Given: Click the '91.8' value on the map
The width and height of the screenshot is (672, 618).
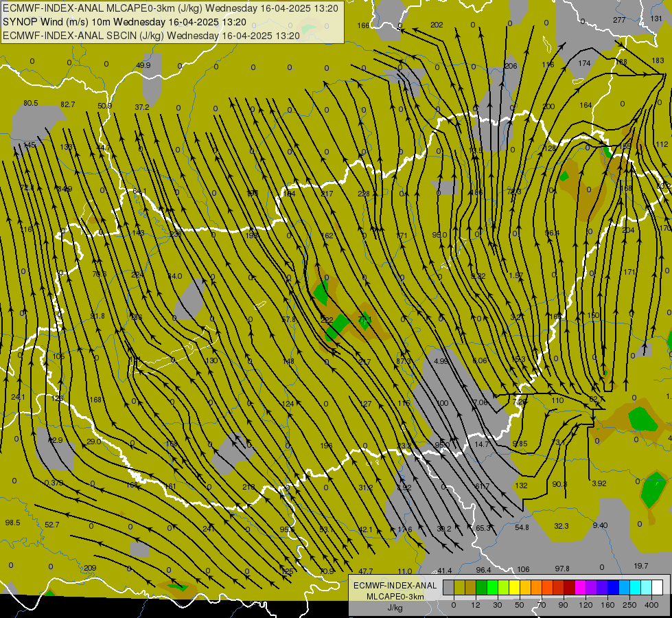Looking at the screenshot, I should pos(97,316).
